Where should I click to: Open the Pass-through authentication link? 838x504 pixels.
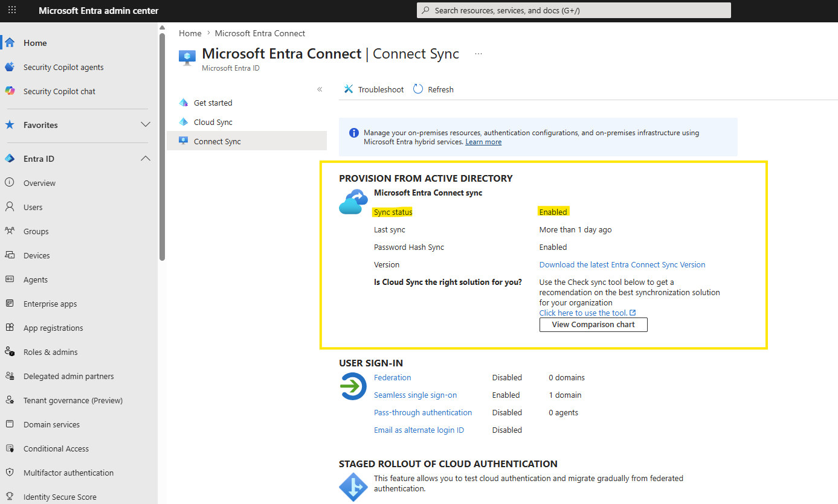click(423, 412)
